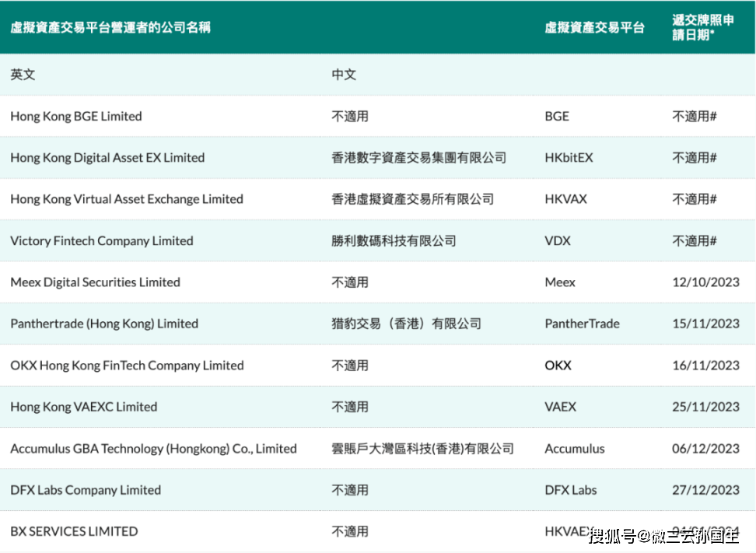Click the 虛擬資產交易平台 column header

pos(595,27)
